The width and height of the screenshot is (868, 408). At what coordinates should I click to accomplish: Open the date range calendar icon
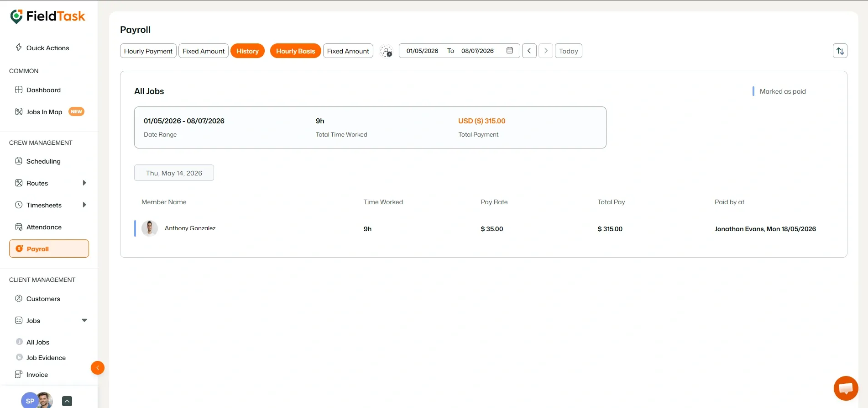(510, 51)
